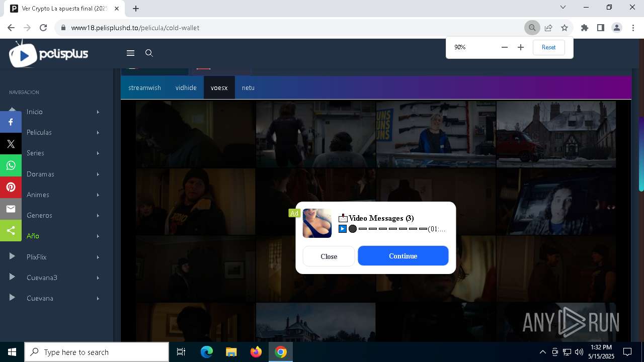Click the play icon beside PlixFlix

coord(12,256)
